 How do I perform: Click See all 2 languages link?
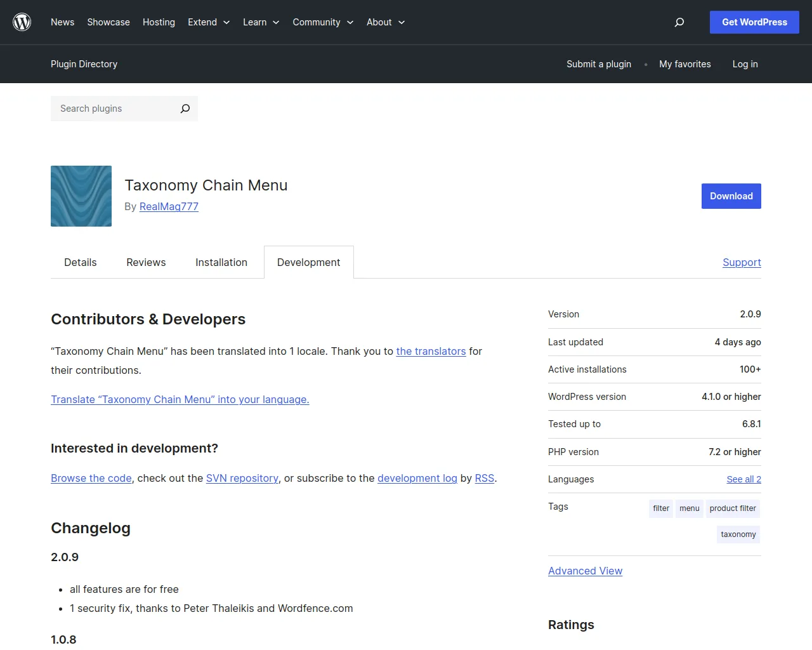coord(743,479)
